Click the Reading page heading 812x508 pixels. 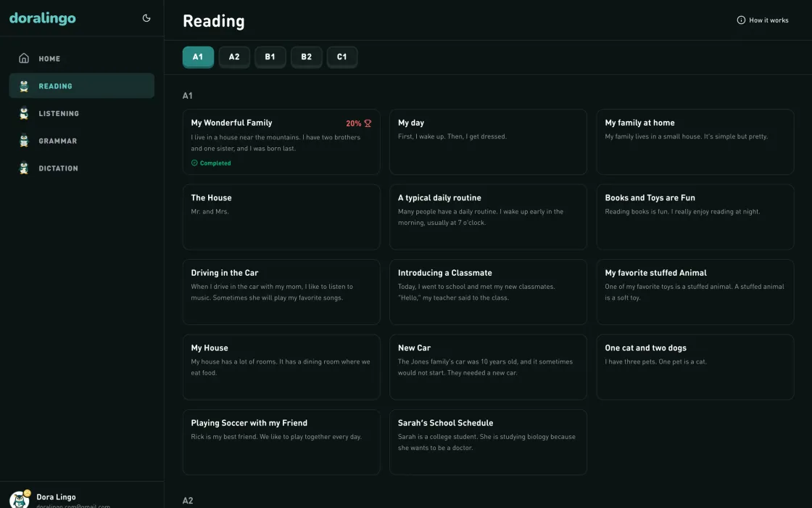click(x=213, y=21)
